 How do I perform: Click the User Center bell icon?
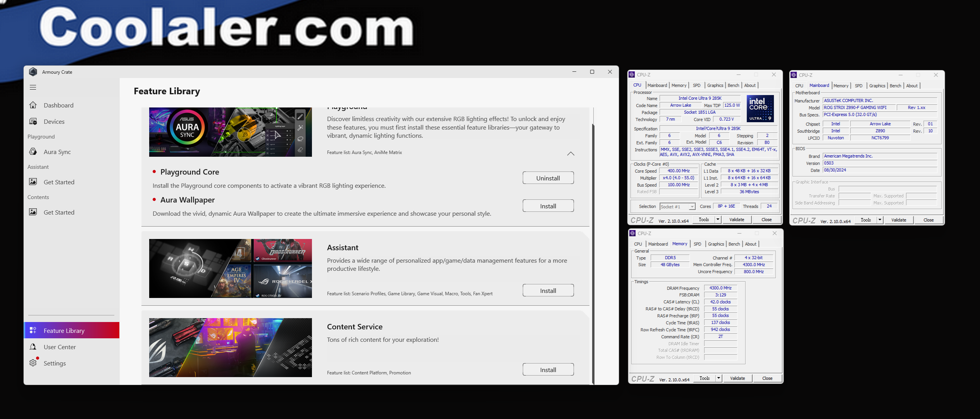(x=33, y=347)
